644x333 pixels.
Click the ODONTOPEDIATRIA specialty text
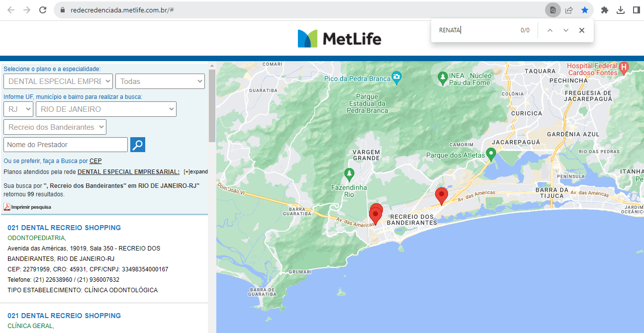(37, 238)
